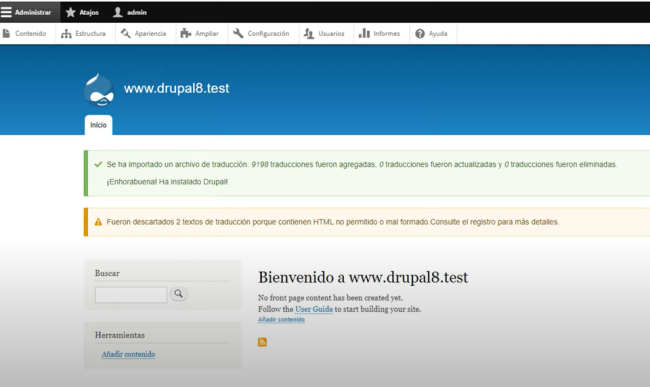Screen dimensions: 650x387
Task: Open the Contenido menu item
Action: click(25, 34)
